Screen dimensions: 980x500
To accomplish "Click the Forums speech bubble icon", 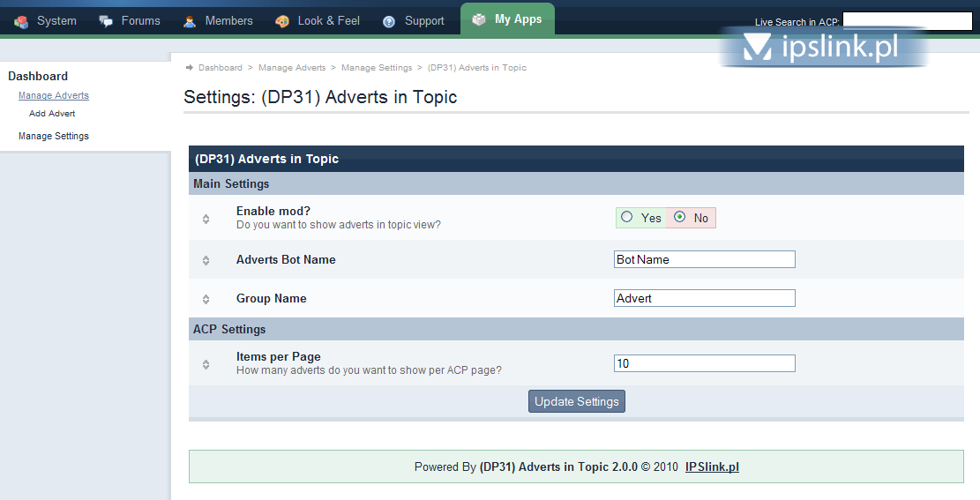I will pyautogui.click(x=106, y=21).
